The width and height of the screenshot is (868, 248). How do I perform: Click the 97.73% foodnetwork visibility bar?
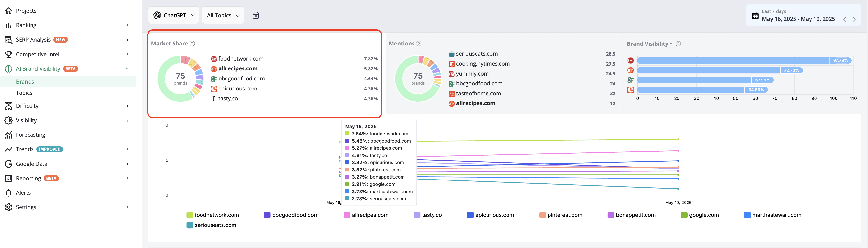point(744,61)
